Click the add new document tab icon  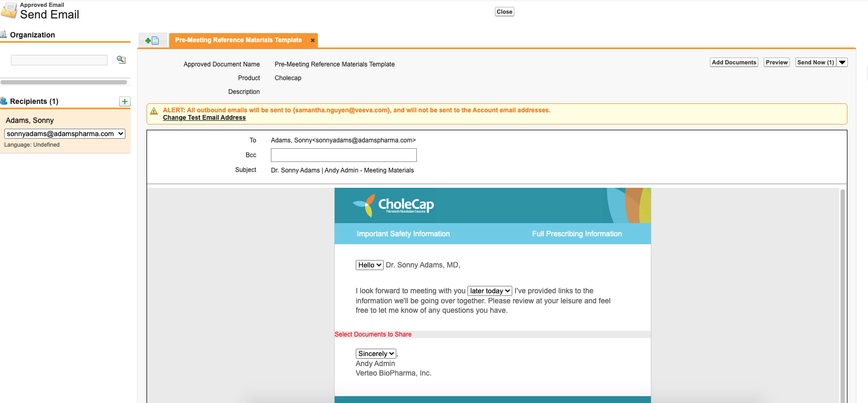point(152,41)
